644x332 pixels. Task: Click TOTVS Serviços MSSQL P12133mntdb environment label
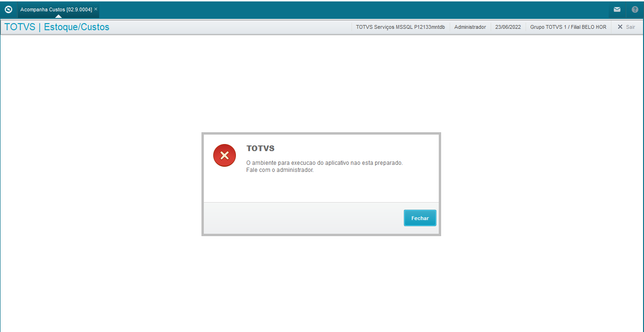click(400, 27)
